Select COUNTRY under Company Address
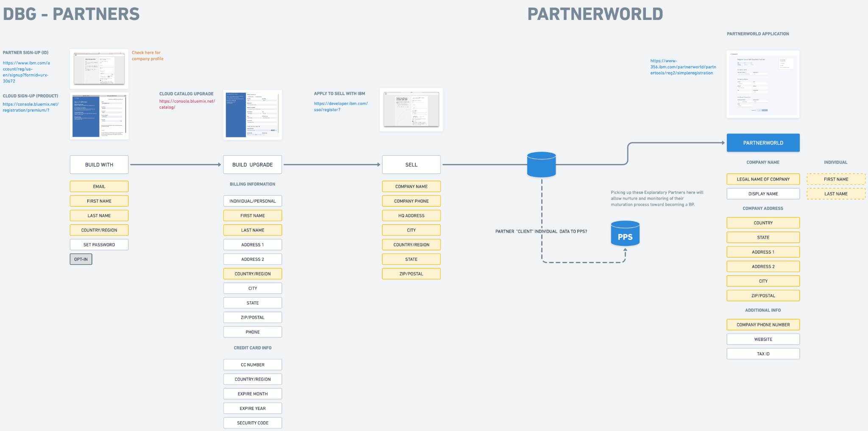Screen dimensions: 868x431 click(x=763, y=223)
